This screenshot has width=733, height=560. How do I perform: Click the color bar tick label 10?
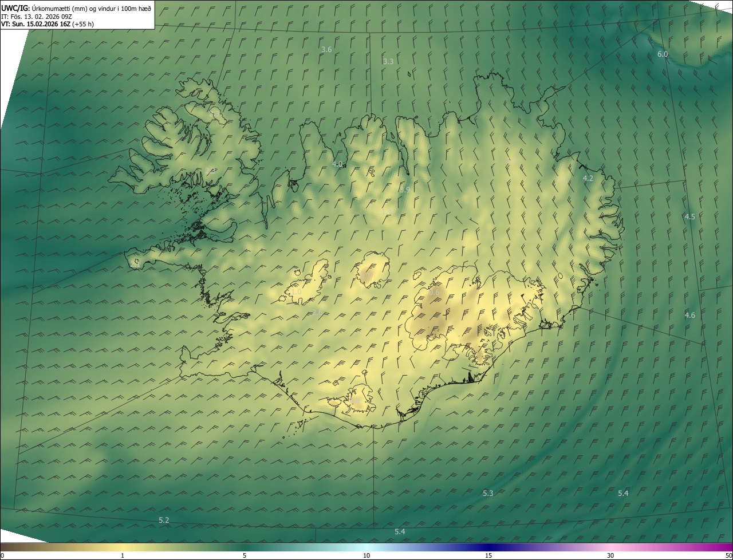point(366,555)
